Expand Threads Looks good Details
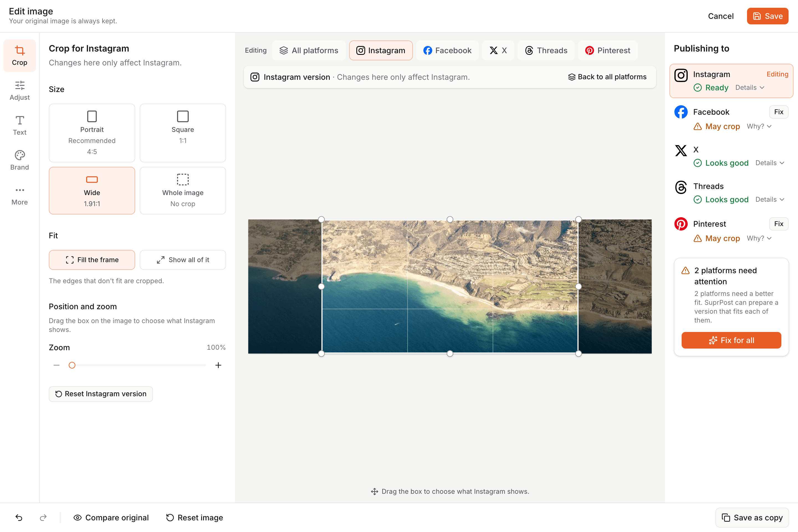798x532 pixels. click(x=769, y=199)
